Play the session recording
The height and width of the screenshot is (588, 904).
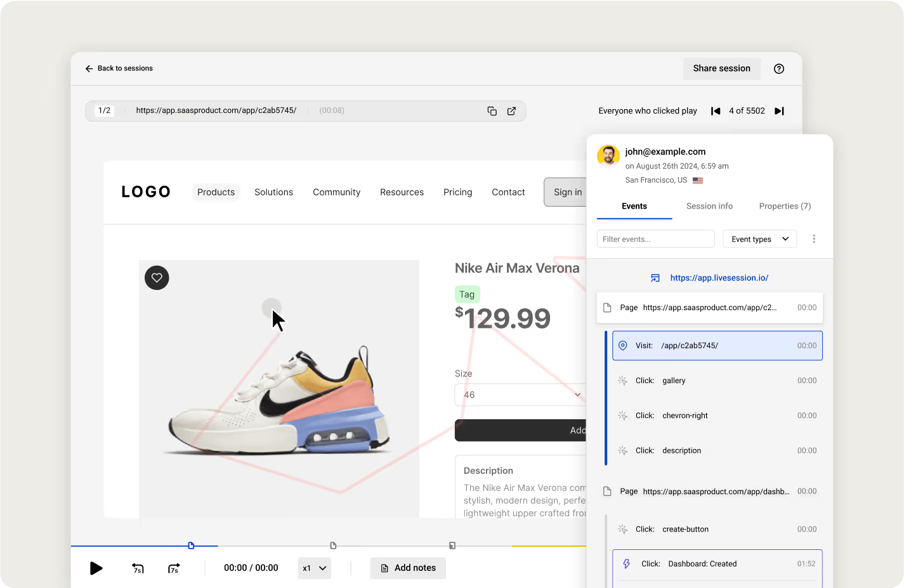pyautogui.click(x=96, y=568)
